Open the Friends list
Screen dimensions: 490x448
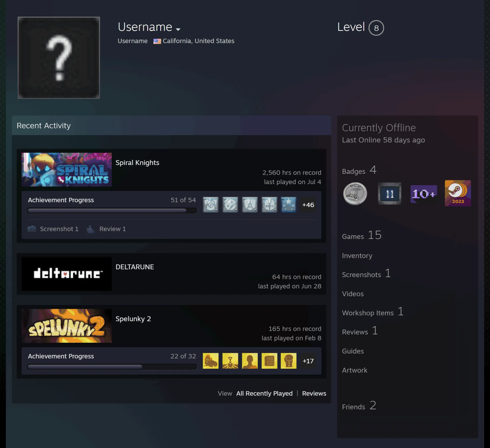pos(353,407)
